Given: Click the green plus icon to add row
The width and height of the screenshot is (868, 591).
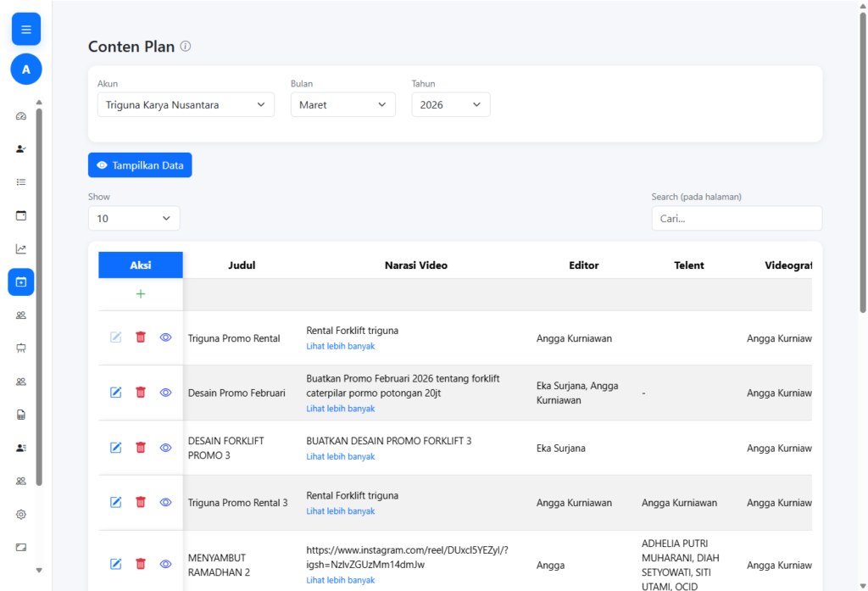Looking at the screenshot, I should (141, 294).
